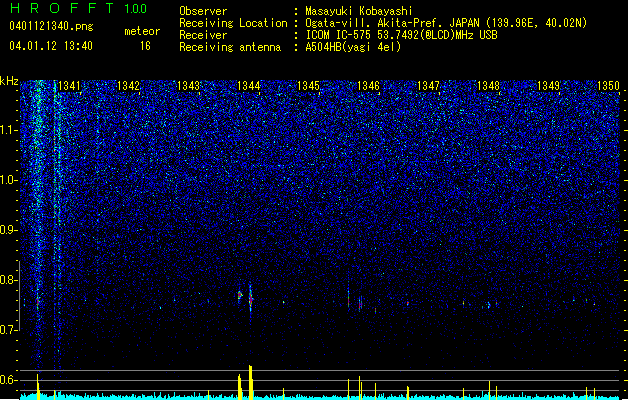Viewport: 629px width, 400px height.
Task: Select the filename 0401121340.png
Action: click(51, 26)
